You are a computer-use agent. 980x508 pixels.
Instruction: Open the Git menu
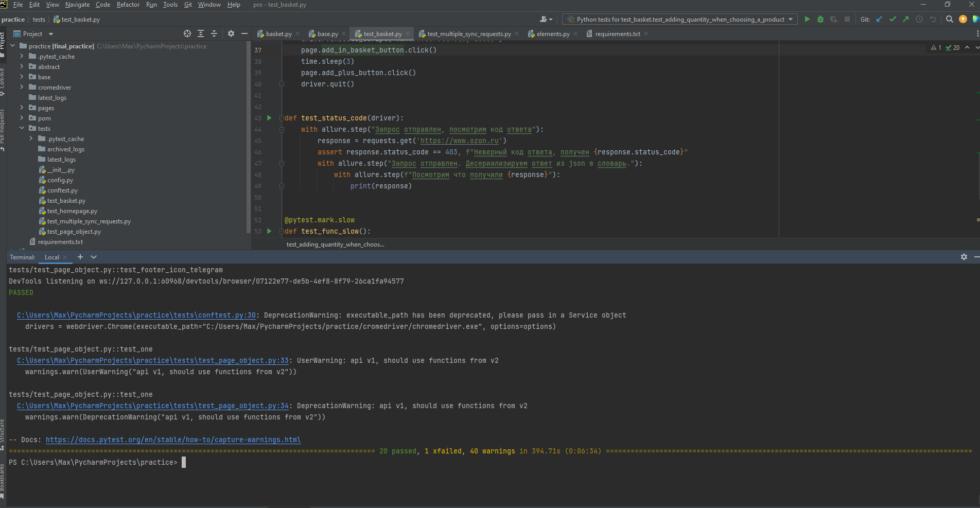188,5
